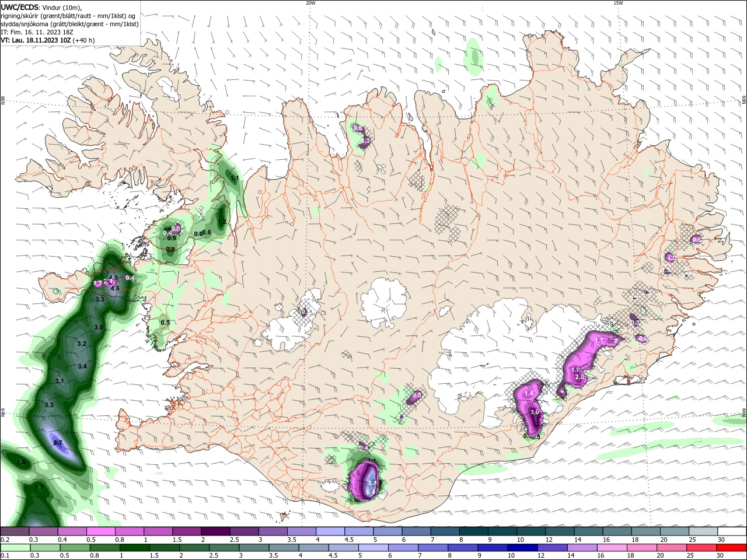
Task: Click the 2.0 snowfall value
Action: [x=580, y=377]
